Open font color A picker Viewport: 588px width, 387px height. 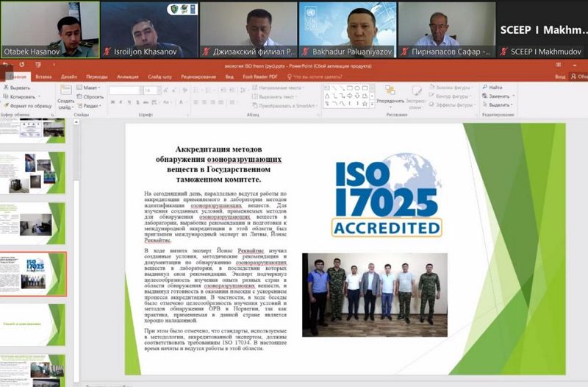(x=182, y=102)
